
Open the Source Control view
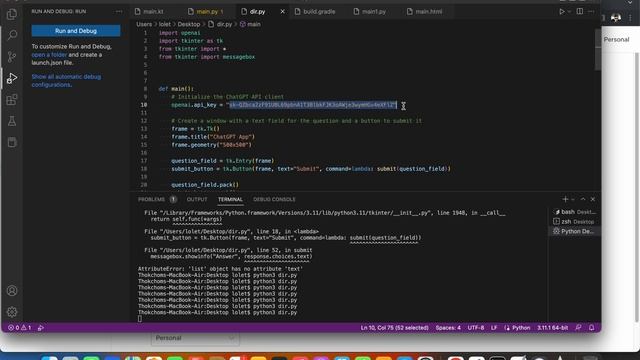tap(12, 57)
